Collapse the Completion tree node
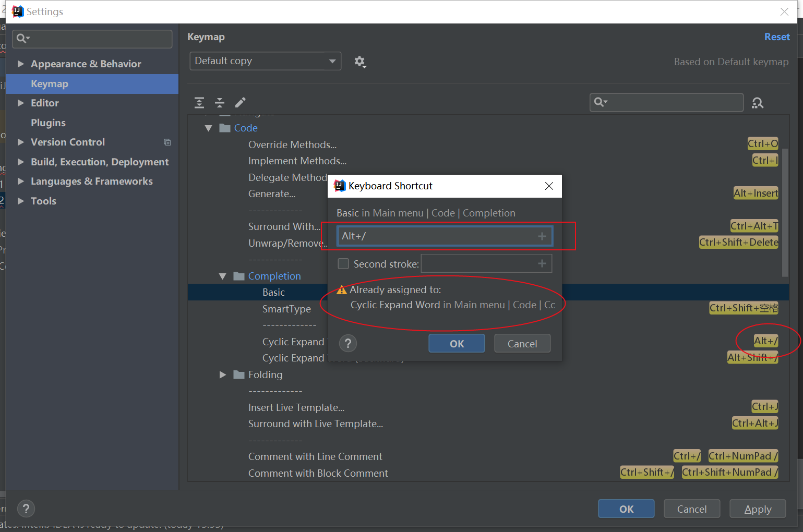Viewport: 803px width, 532px height. (223, 276)
